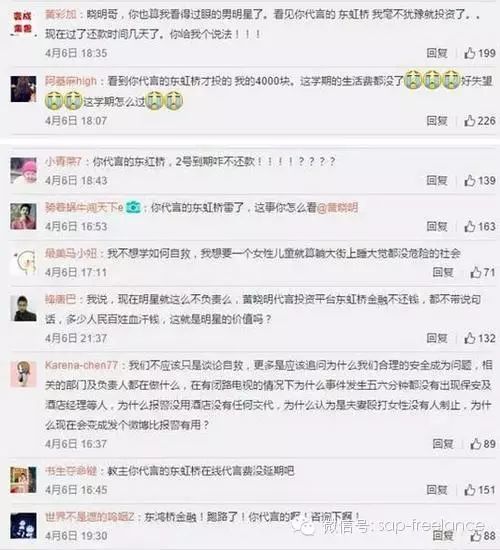Screen dimensions: 500x550
Task: Like the 18:43 comment with 139 likes
Action: 470,181
